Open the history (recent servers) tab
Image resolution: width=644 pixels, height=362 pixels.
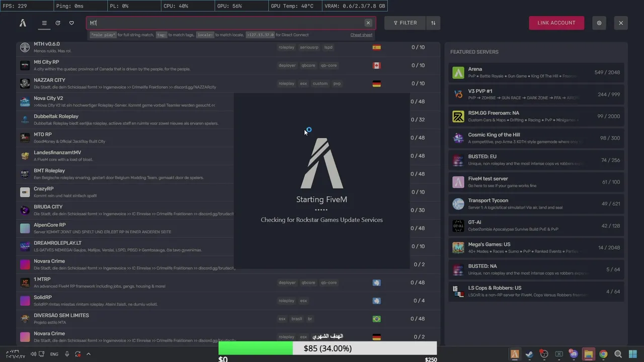58,23
